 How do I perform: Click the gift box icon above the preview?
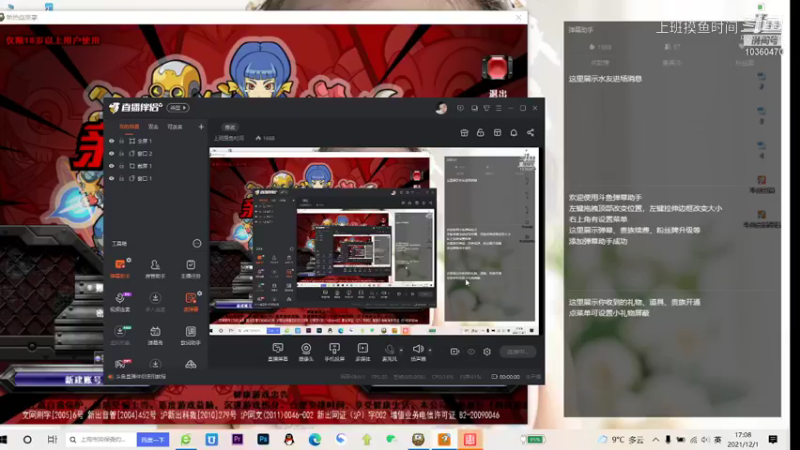click(x=464, y=133)
